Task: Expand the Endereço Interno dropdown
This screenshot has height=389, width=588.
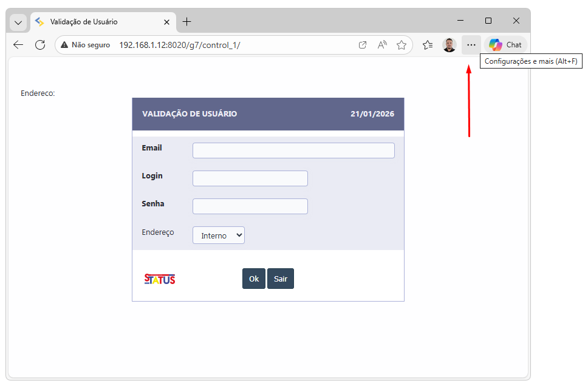Action: coord(219,235)
